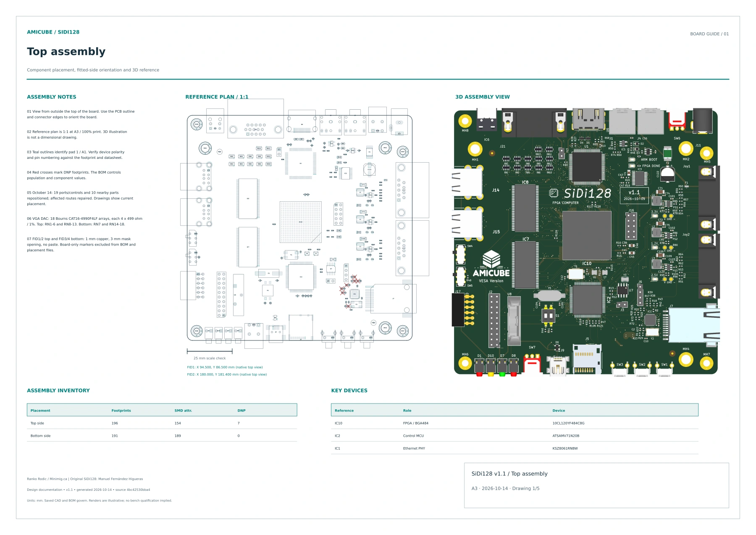Click the '3D ASSEMBLY VIEW' heading
Screen dimensions: 756x535
tap(483, 97)
